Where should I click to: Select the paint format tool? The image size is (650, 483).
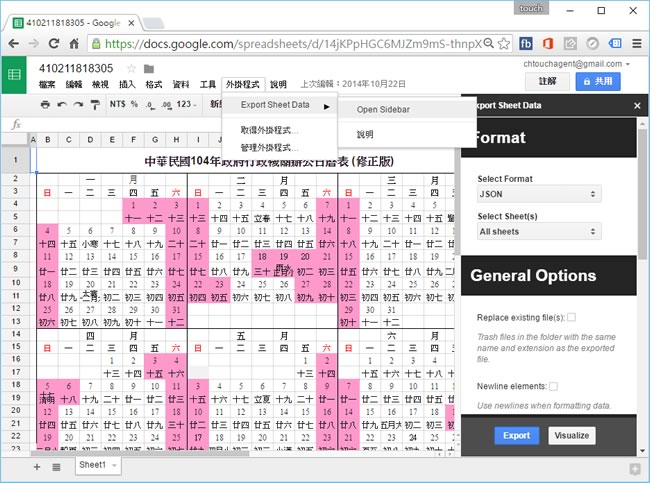tap(95, 104)
